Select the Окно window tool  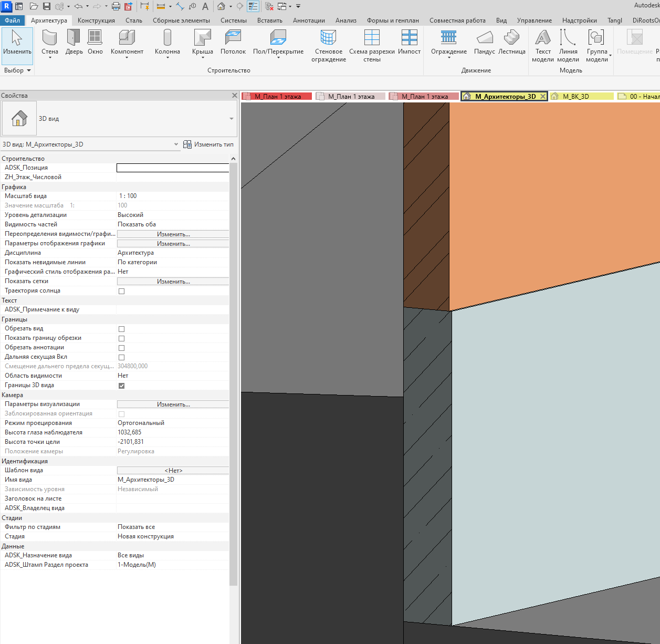point(95,42)
